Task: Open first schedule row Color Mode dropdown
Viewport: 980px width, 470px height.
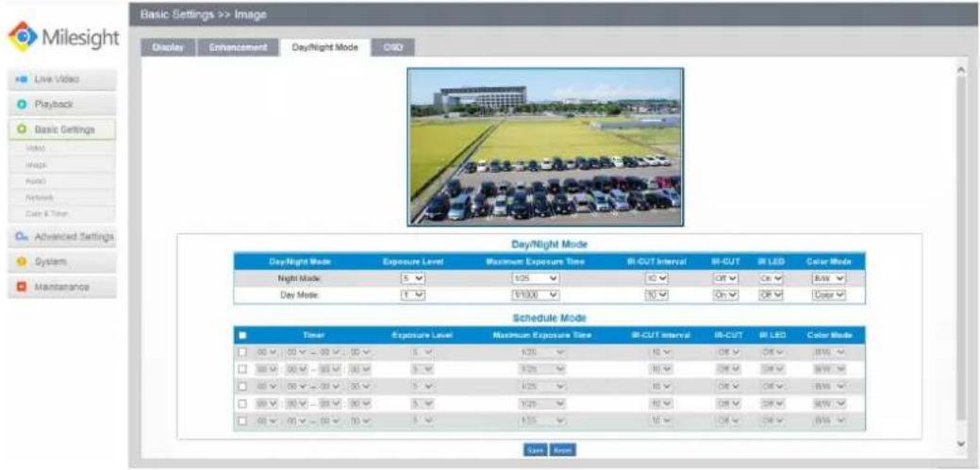Action: 829,353
